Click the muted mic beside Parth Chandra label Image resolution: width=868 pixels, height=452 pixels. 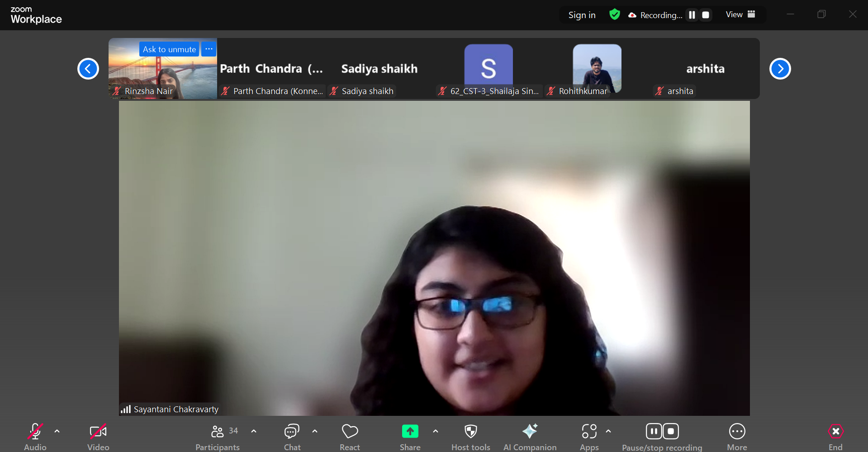click(x=225, y=91)
